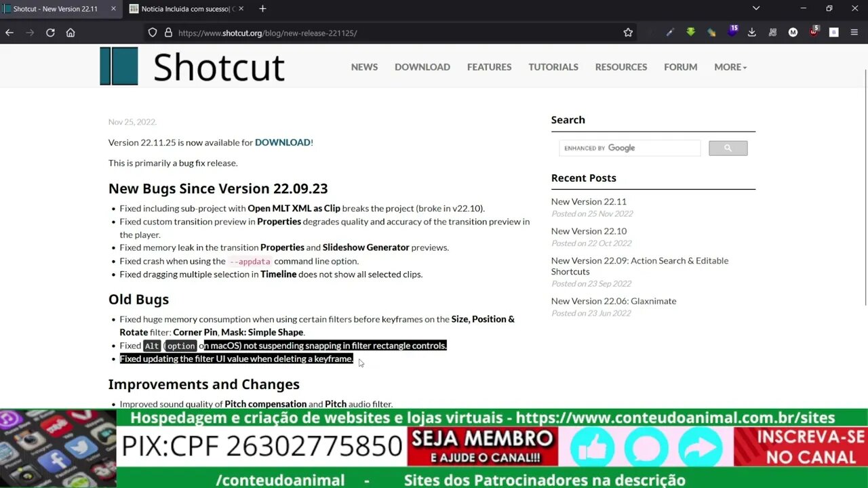
Task: Open the New Version 22.10 post
Action: point(589,231)
